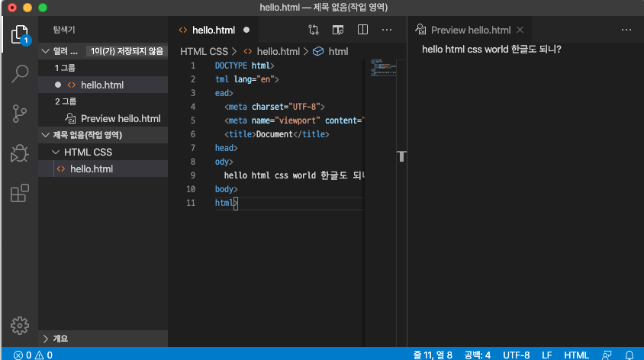
Task: Collapse the Open Editors section
Action: (x=46, y=51)
